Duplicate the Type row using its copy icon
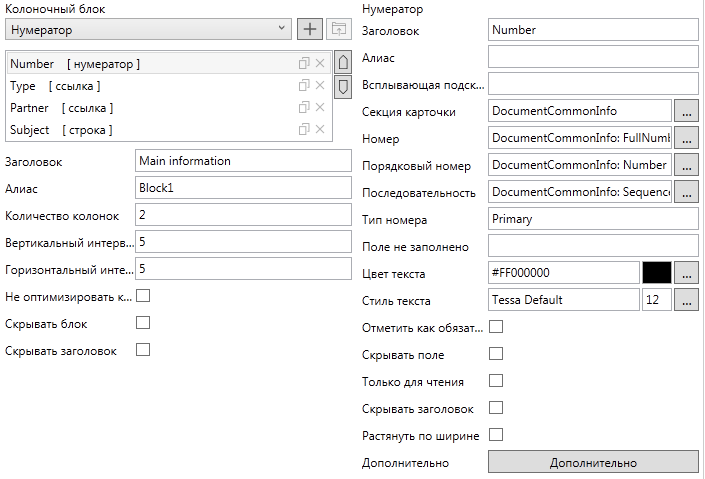Screen dimensions: 705x479 click(303, 86)
